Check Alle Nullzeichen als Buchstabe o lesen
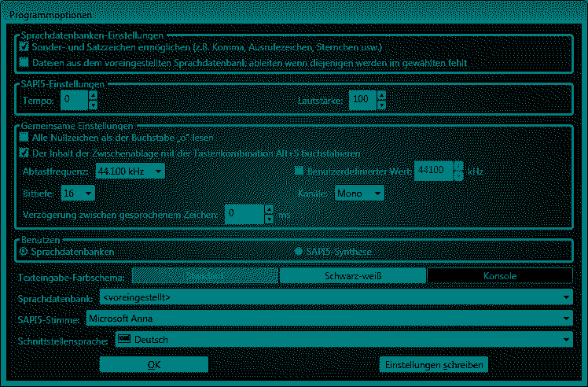This screenshot has width=588, height=387. pos(24,137)
